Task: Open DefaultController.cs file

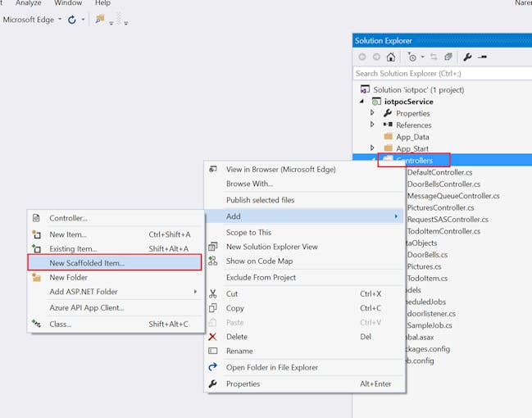Action: (x=439, y=172)
